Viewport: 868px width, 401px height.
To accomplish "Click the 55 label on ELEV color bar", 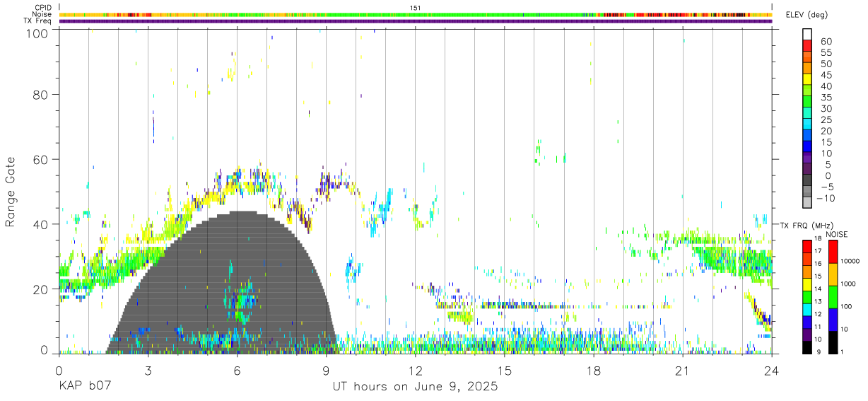I will pos(826,52).
